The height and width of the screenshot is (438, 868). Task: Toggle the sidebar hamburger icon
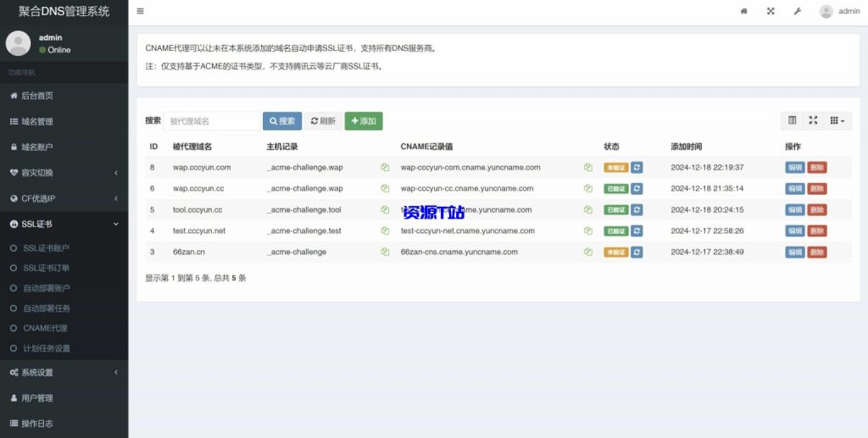pos(140,11)
